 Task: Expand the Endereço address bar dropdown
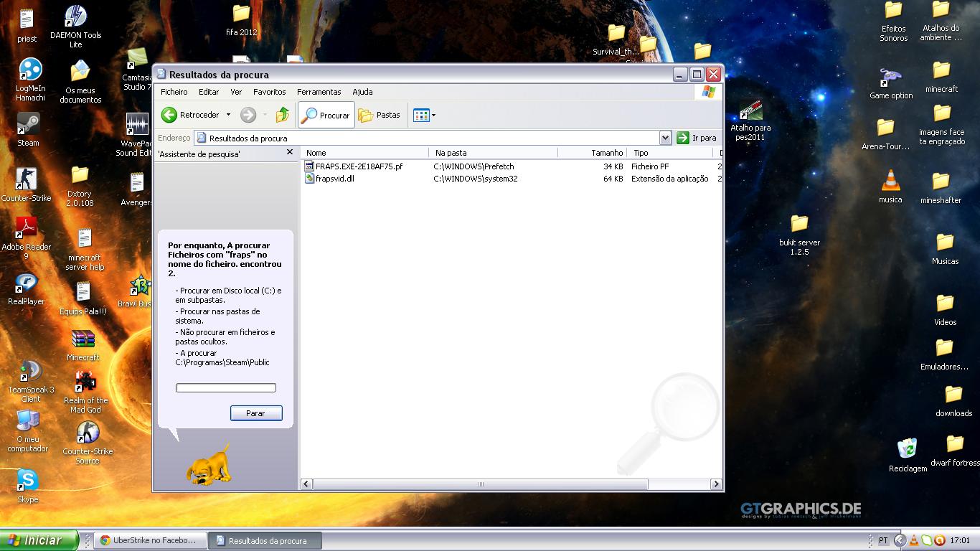665,138
